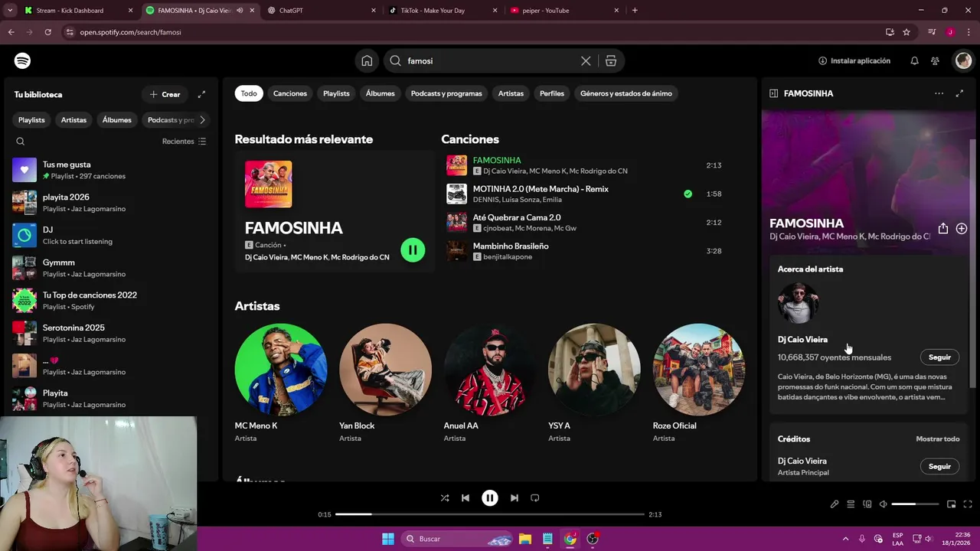Open Serotonina 2025 playlist
This screenshot has height=551, width=980.
[x=111, y=333]
